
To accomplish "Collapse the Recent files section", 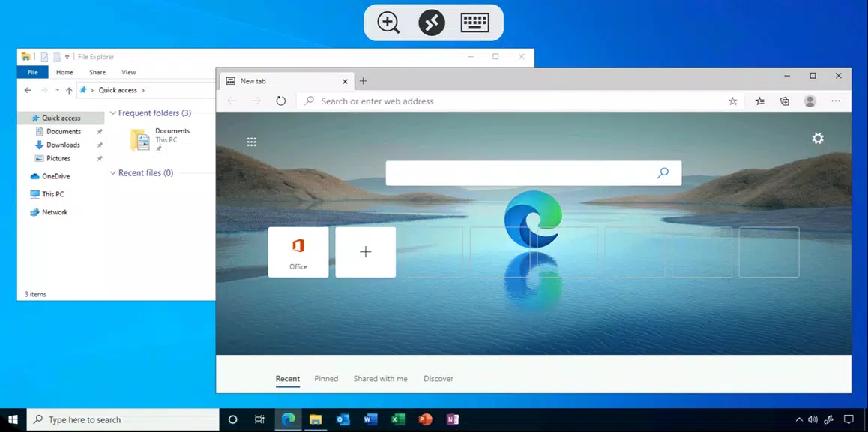I will pyautogui.click(x=112, y=172).
